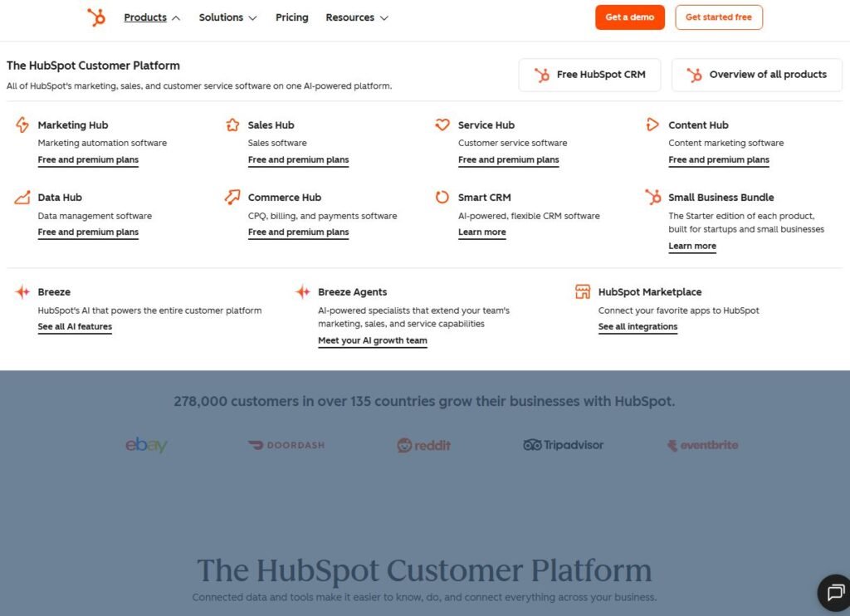Select the Service Hub heart icon
This screenshot has height=616, width=850.
point(442,125)
